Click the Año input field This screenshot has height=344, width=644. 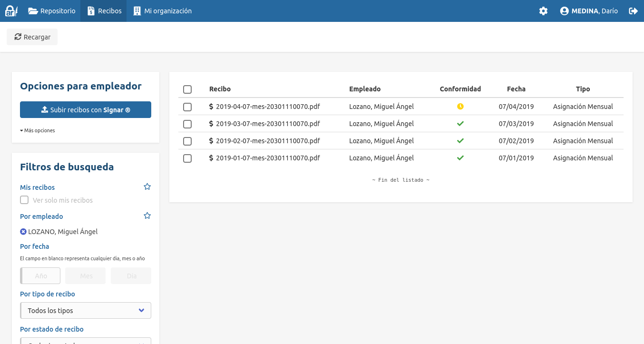[x=40, y=276]
